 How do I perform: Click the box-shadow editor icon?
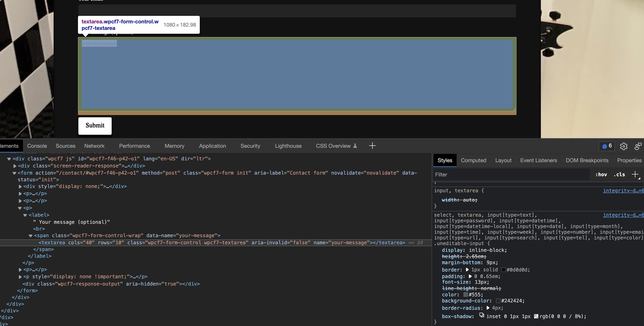(482, 315)
